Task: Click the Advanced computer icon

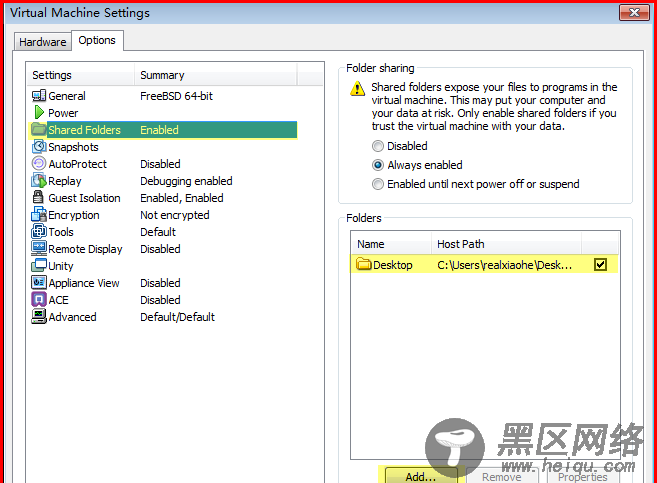Action: 39,316
